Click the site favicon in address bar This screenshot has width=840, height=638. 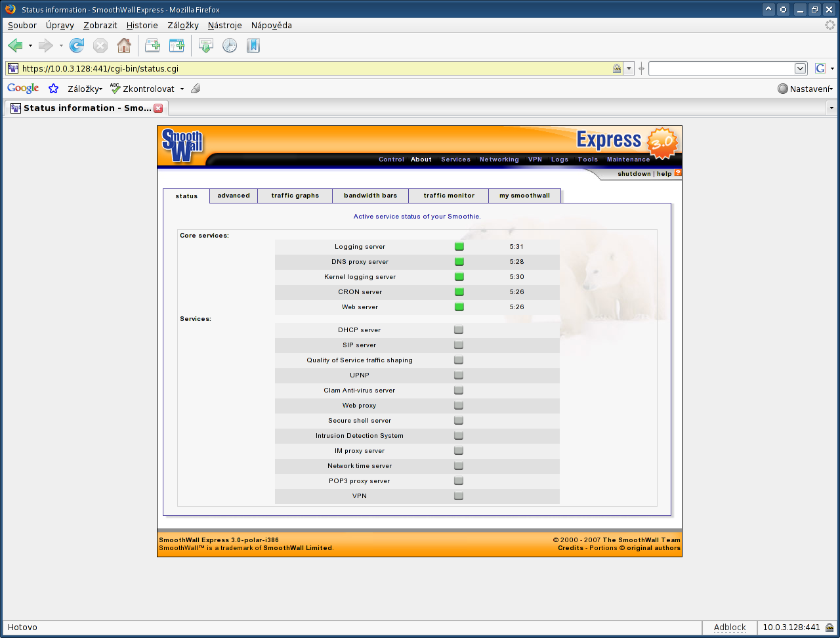(13, 68)
